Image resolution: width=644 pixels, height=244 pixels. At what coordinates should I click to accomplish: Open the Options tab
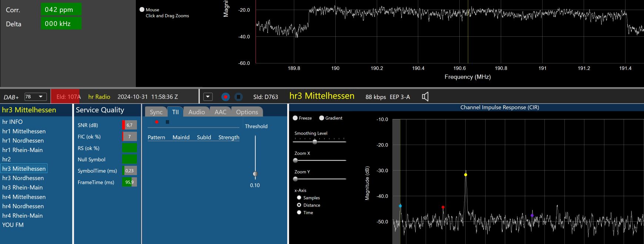[x=247, y=112]
